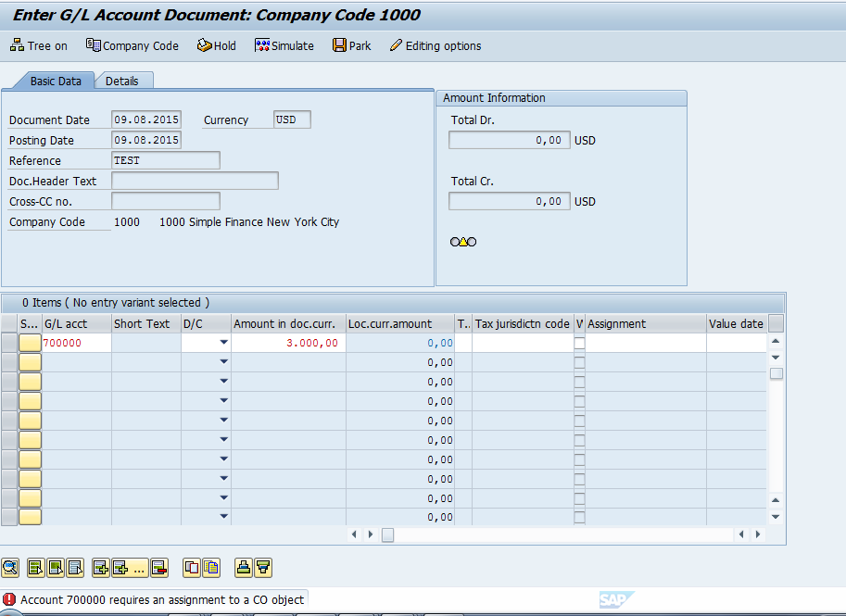Click the balance status traffic light icon
Viewport: 846px width, 616px height.
point(463,242)
